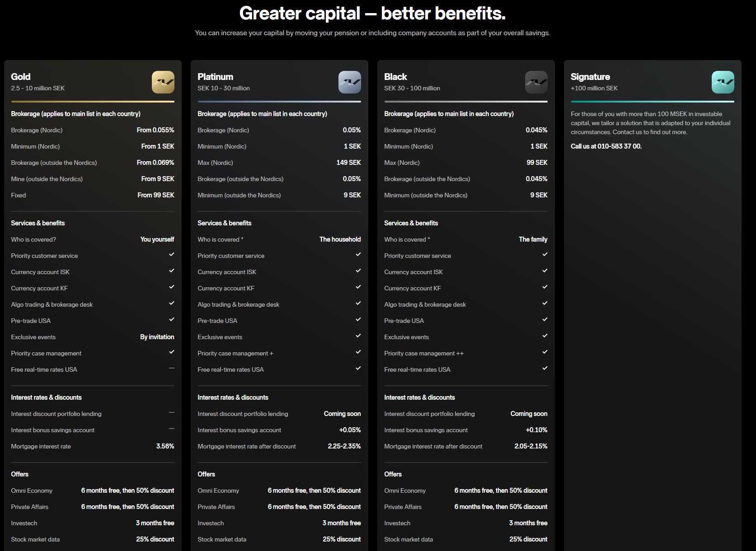Click Platinum Exclusive events checkmark
Screen dimensions: 756x551
point(358,336)
